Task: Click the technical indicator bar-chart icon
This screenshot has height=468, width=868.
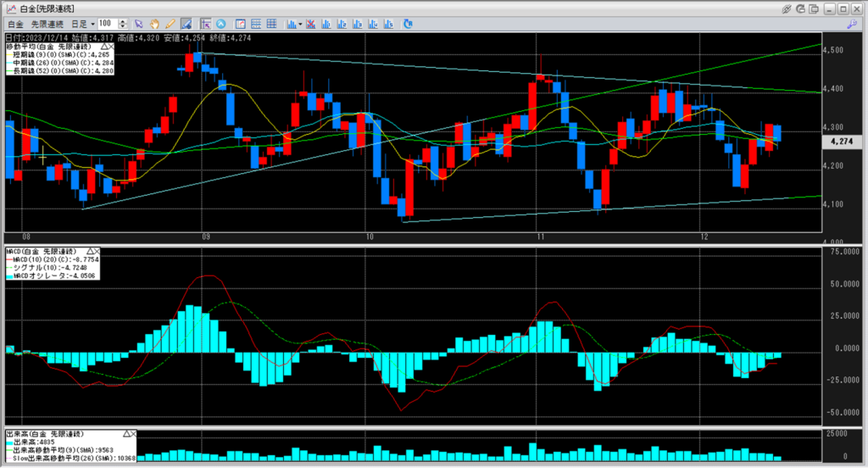Action: click(291, 24)
